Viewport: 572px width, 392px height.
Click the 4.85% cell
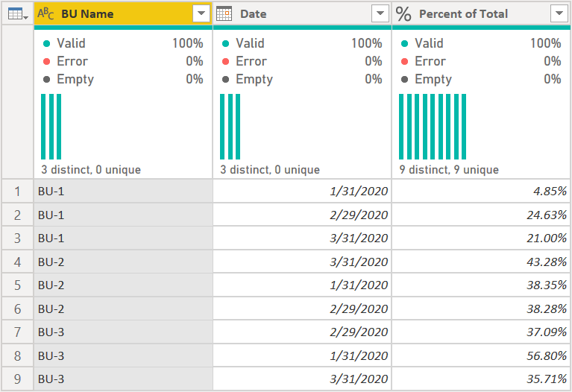[x=481, y=191]
